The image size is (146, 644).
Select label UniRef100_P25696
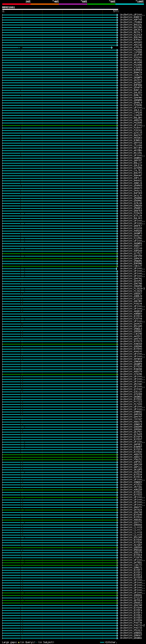click(131, 105)
